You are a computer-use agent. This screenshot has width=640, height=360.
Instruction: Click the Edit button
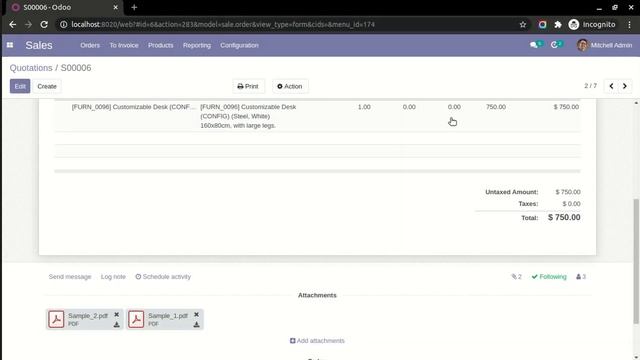[x=20, y=86]
